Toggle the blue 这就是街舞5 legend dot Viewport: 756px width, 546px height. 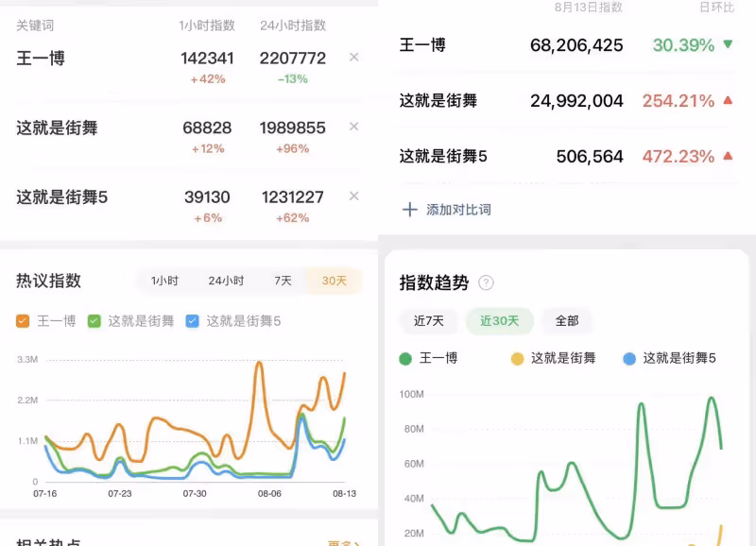pyautogui.click(x=629, y=359)
